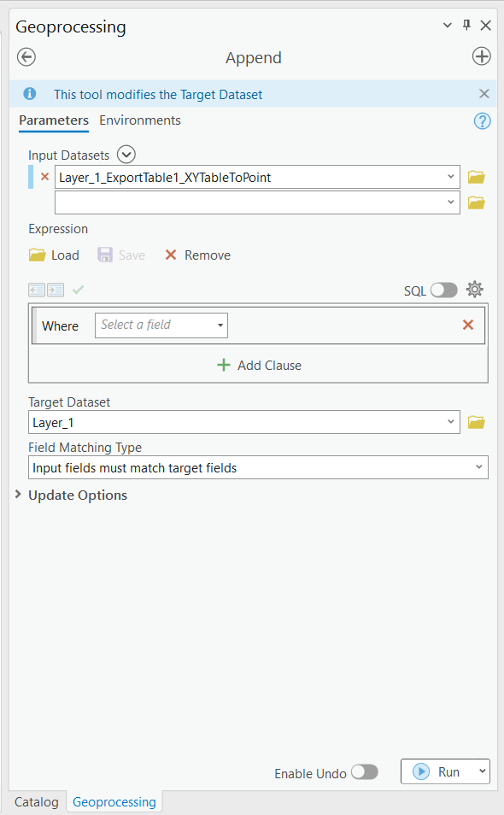Viewport: 504px width, 815px height.
Task: Open the Geoprocessing help question mark
Action: coord(482,120)
